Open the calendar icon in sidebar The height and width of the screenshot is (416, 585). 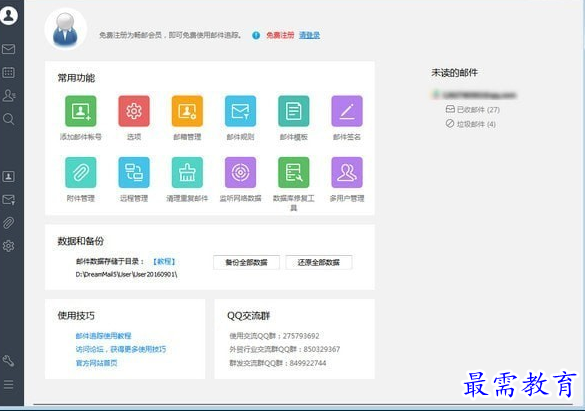(8, 72)
